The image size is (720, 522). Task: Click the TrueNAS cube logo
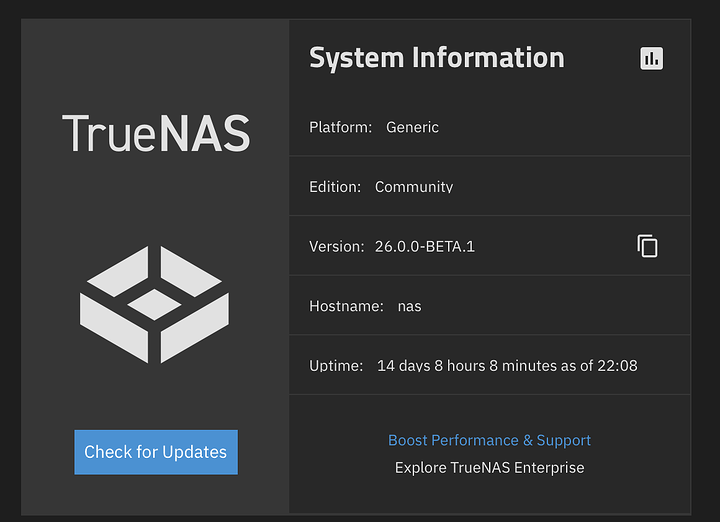click(x=154, y=304)
